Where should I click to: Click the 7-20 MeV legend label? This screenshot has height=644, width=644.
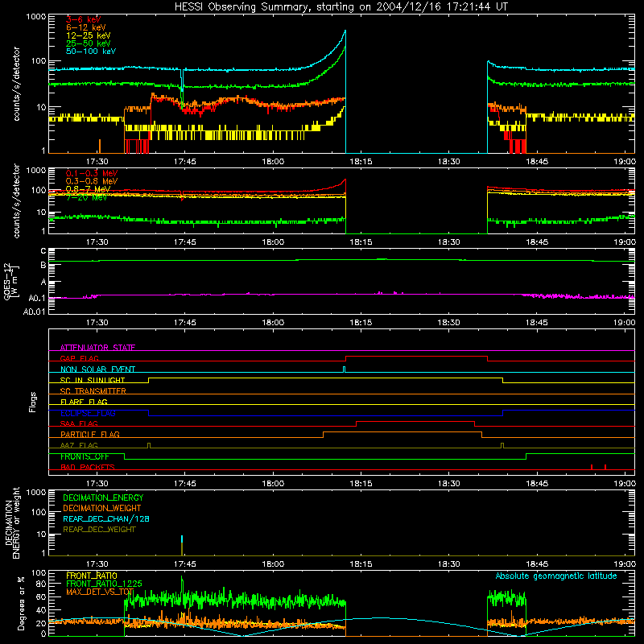pyautogui.click(x=86, y=197)
